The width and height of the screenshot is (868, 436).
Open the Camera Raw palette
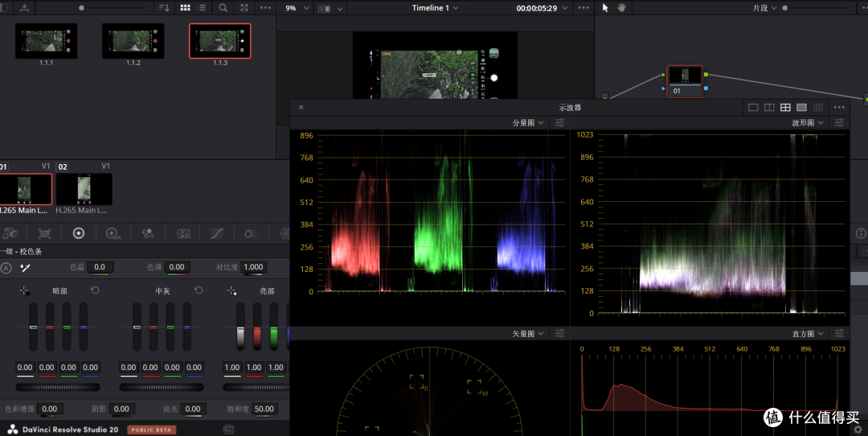pos(10,233)
